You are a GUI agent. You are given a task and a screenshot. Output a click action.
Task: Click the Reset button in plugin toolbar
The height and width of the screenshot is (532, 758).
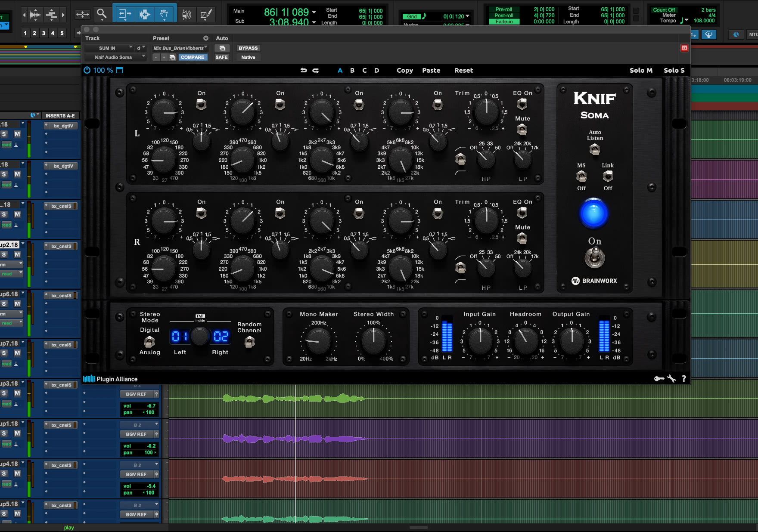click(464, 70)
